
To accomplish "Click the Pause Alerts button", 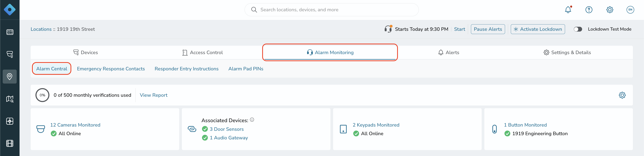I will click(488, 29).
